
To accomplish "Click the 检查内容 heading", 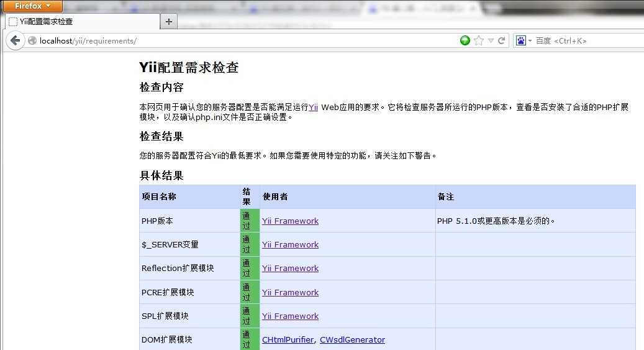I will (x=161, y=87).
